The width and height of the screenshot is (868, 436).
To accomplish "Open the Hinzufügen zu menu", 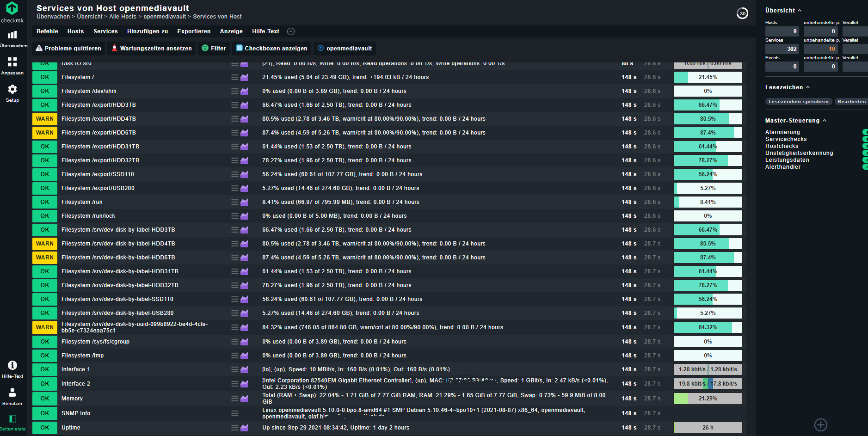I will tap(148, 31).
